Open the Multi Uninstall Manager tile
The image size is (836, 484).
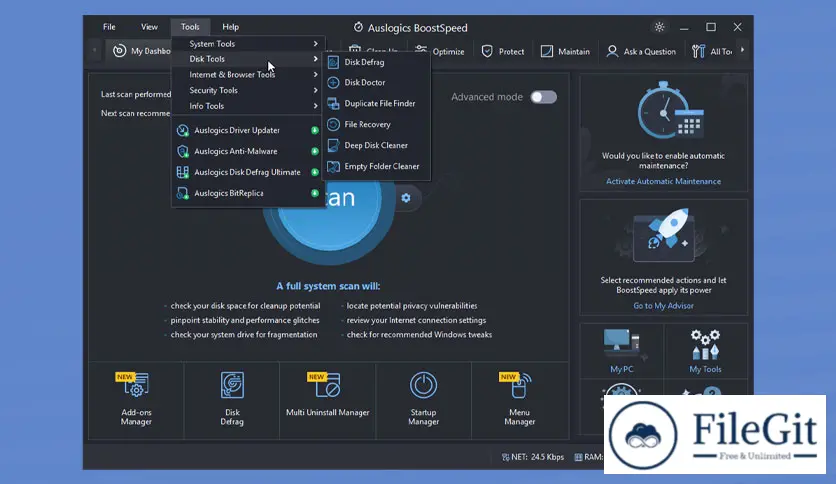click(x=327, y=400)
